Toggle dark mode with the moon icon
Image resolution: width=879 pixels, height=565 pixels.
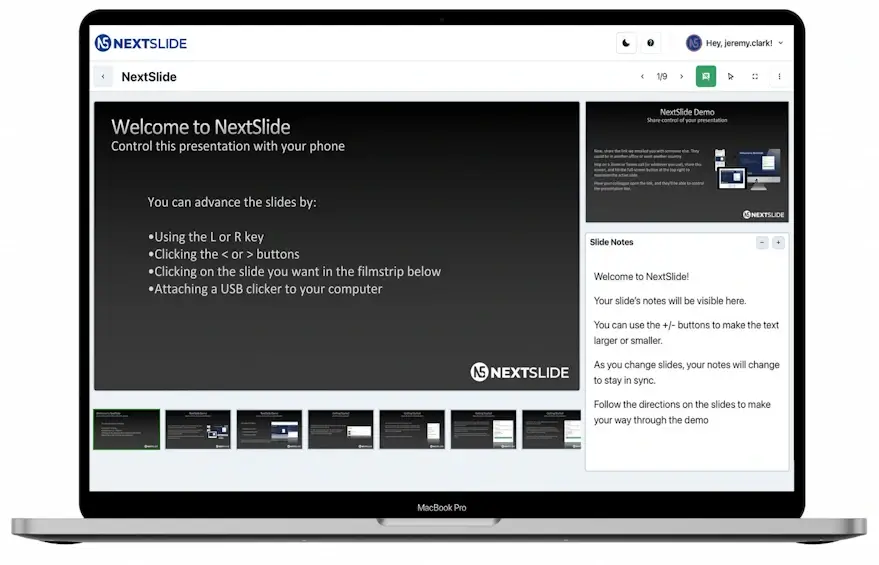click(x=626, y=43)
